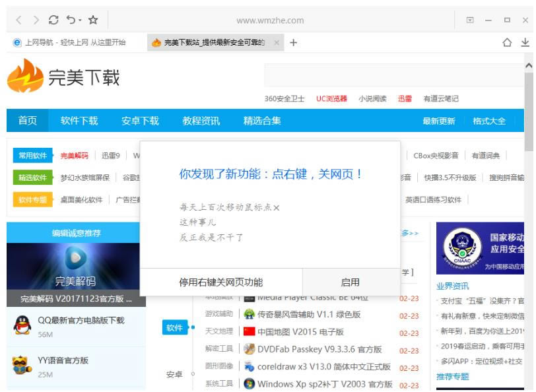Select the 安卓 timeline tab
The width and height of the screenshot is (536, 392).
coord(174,375)
